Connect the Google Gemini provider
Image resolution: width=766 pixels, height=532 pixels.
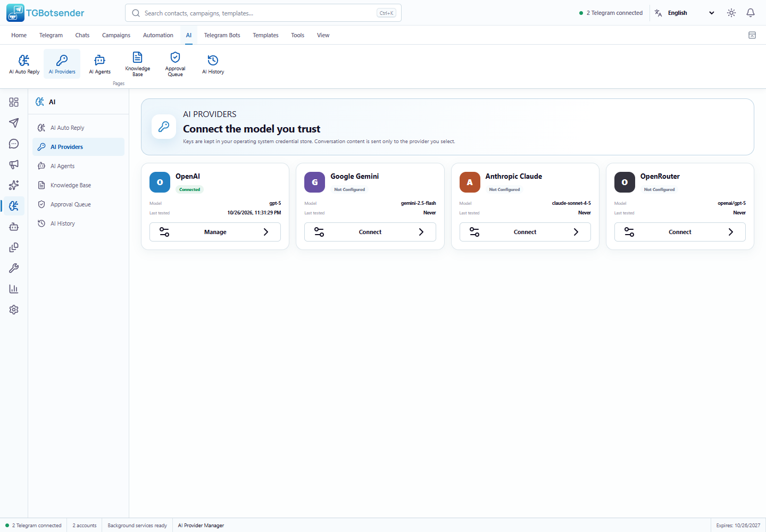(370, 232)
